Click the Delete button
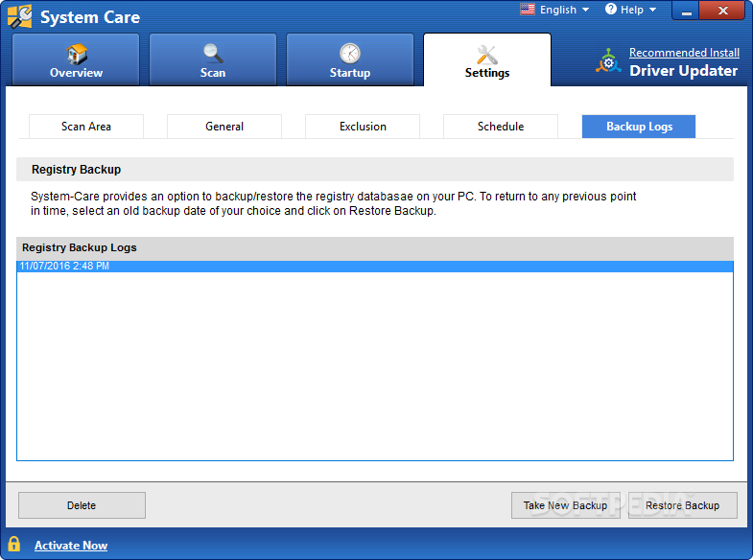 point(82,505)
